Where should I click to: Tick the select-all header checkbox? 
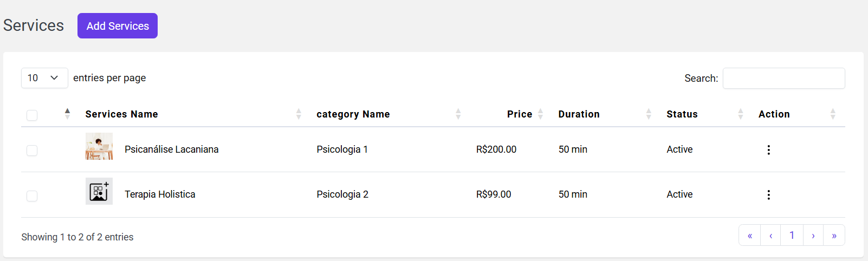32,115
